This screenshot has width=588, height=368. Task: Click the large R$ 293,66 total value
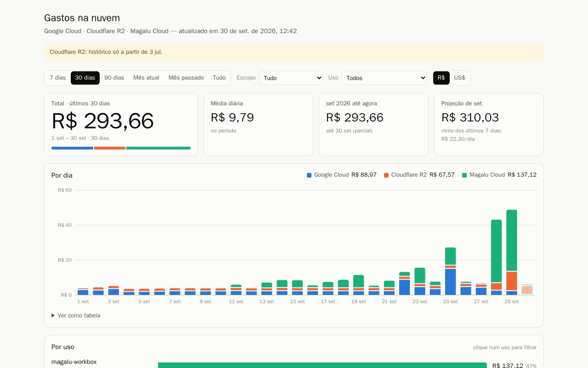[x=102, y=121]
